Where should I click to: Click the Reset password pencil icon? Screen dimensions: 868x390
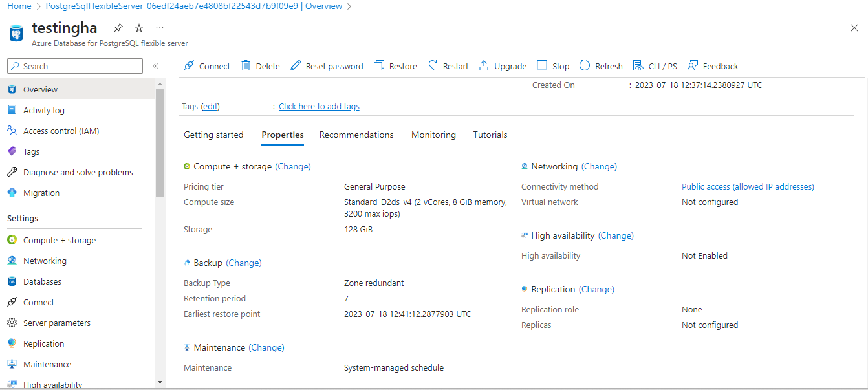[296, 65]
